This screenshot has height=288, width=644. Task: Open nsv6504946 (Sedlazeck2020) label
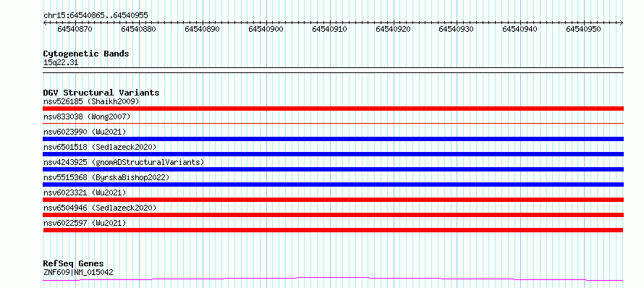pos(100,208)
